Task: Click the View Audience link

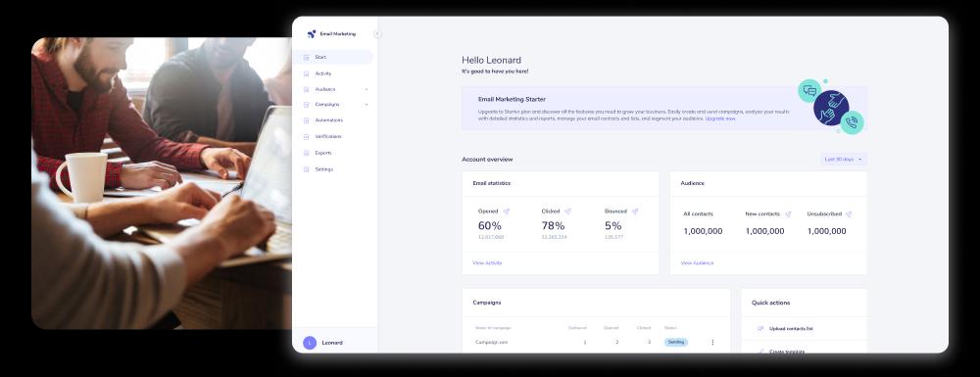Action: pos(697,262)
